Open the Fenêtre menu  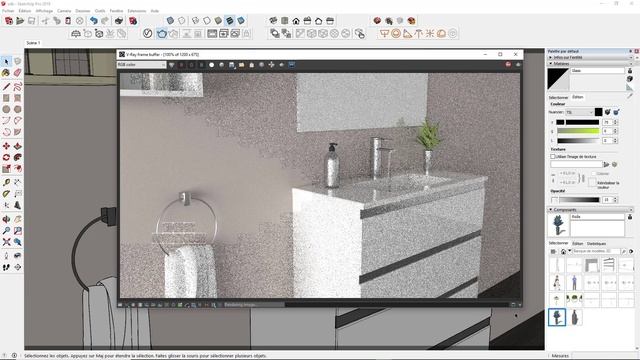tap(116, 11)
